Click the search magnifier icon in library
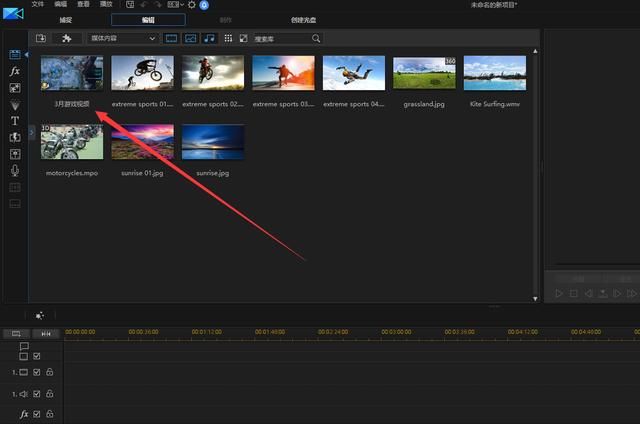The width and height of the screenshot is (640, 424). (316, 38)
